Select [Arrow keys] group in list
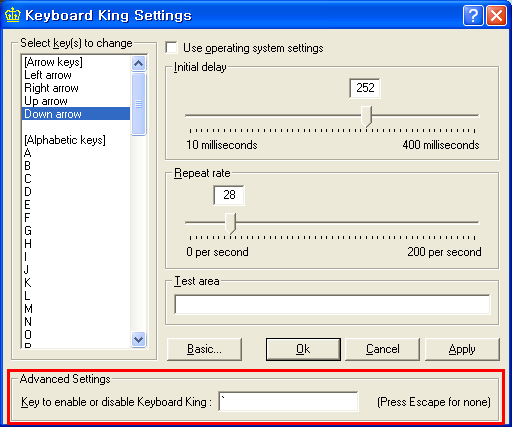This screenshot has width=512, height=427. pyautogui.click(x=76, y=62)
